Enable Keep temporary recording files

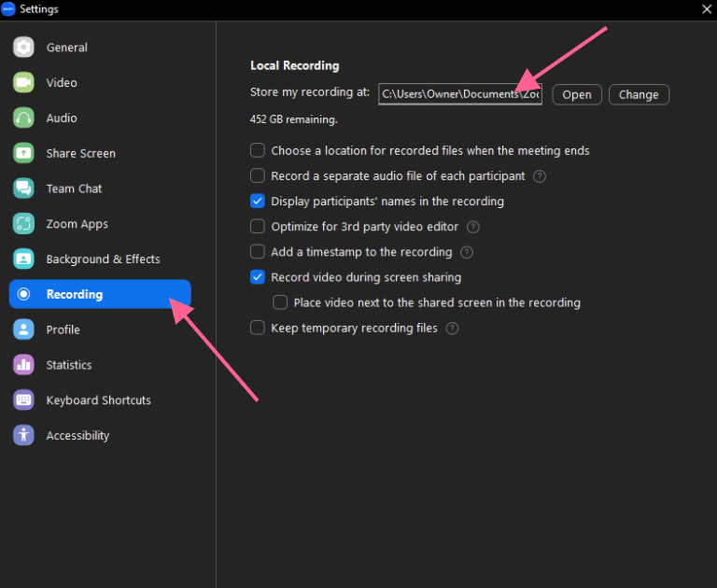[x=258, y=328]
